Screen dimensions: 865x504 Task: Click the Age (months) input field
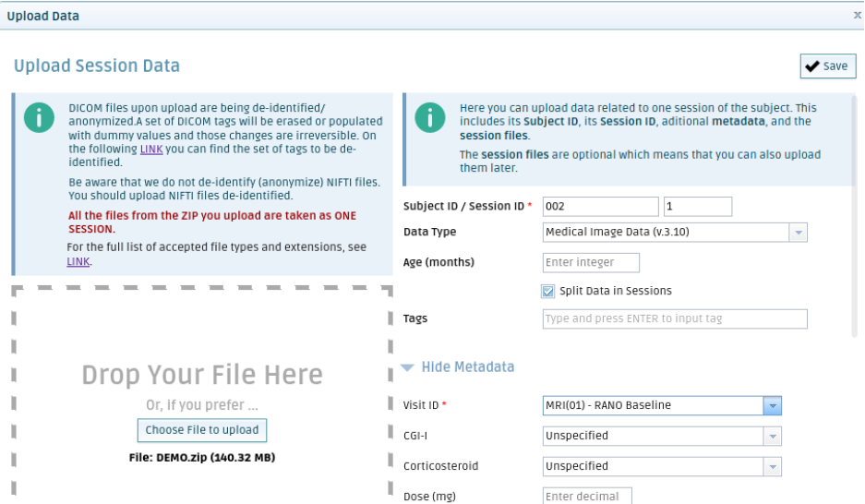[591, 263]
